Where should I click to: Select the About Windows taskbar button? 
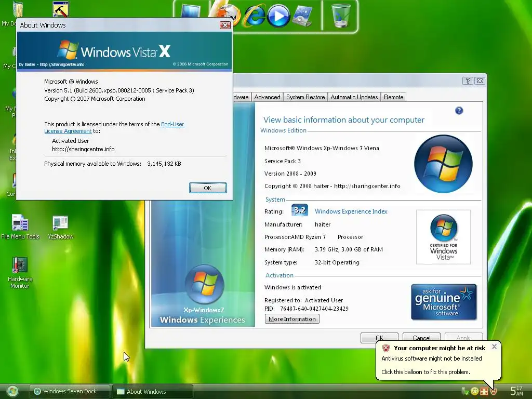click(x=153, y=392)
